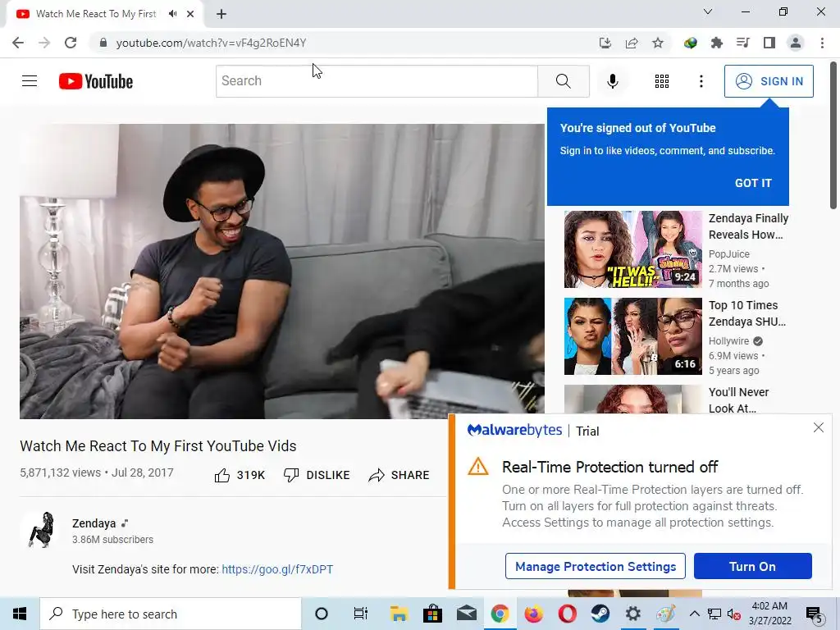Open a new browser tab

point(221,14)
